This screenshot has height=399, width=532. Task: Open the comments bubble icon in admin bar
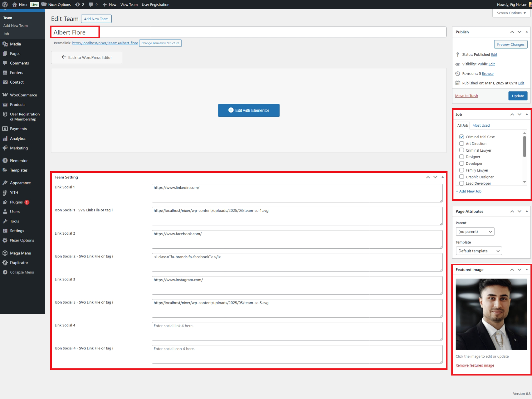pyautogui.click(x=91, y=4)
